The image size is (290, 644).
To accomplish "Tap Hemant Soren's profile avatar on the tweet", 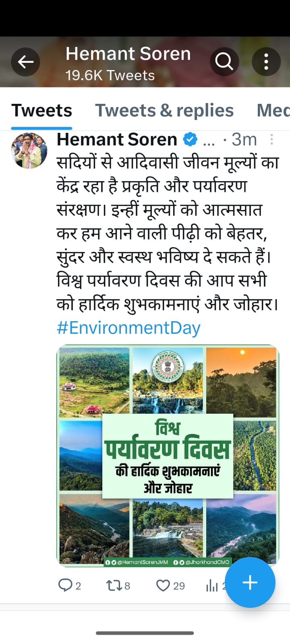I will [x=29, y=151].
